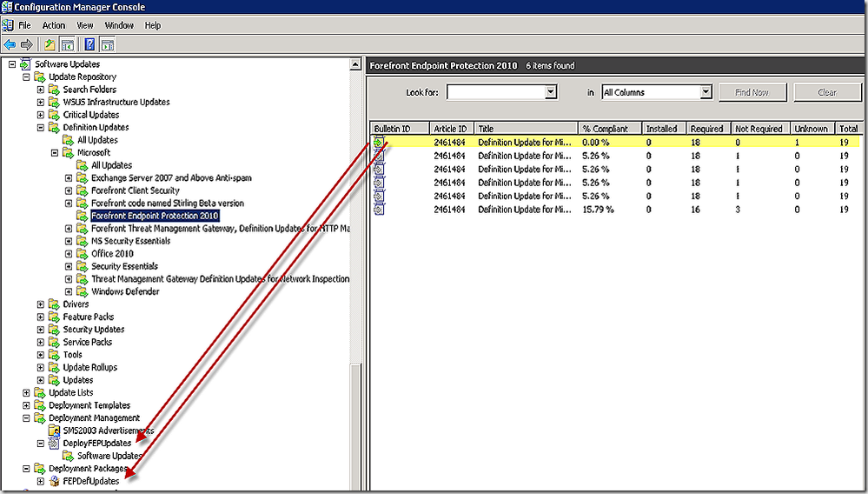Sort by the Title column header
The image size is (868, 494).
click(x=526, y=129)
